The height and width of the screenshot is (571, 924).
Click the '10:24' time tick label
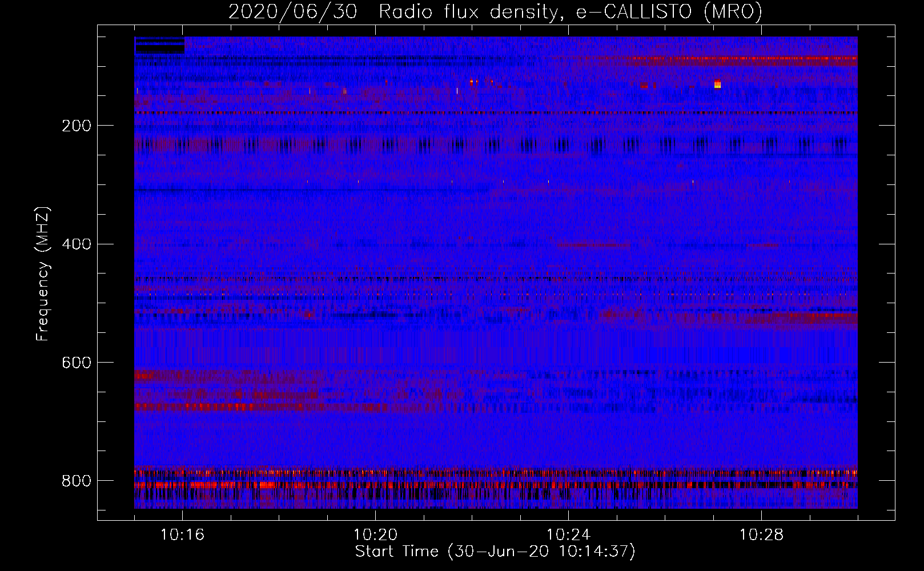pyautogui.click(x=568, y=535)
